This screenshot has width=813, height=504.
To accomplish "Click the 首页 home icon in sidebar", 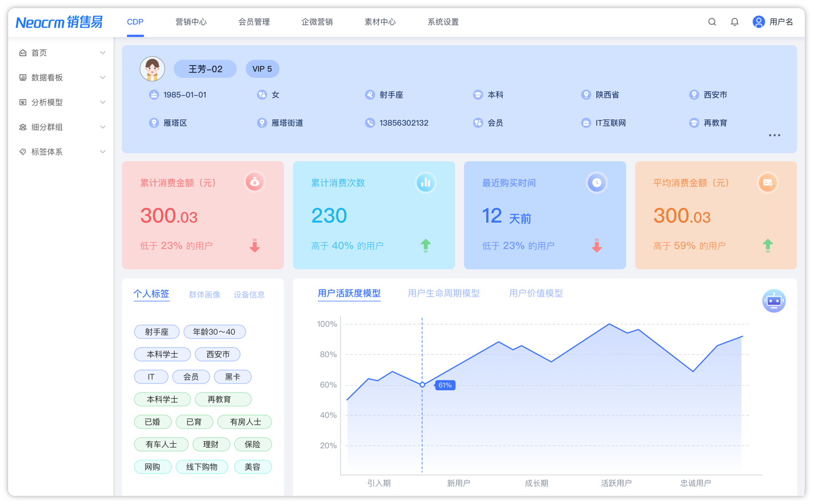I will 23,53.
